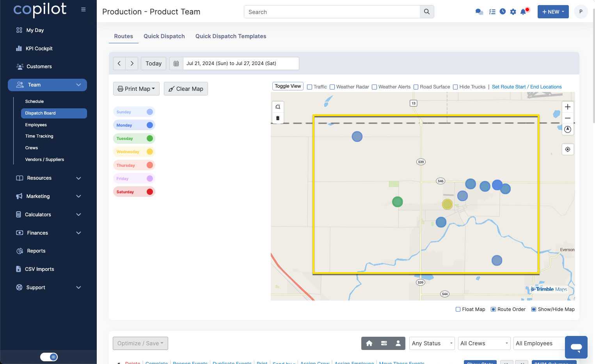Open the calendar date picker icon
This screenshot has height=364, width=595.
pyautogui.click(x=176, y=64)
